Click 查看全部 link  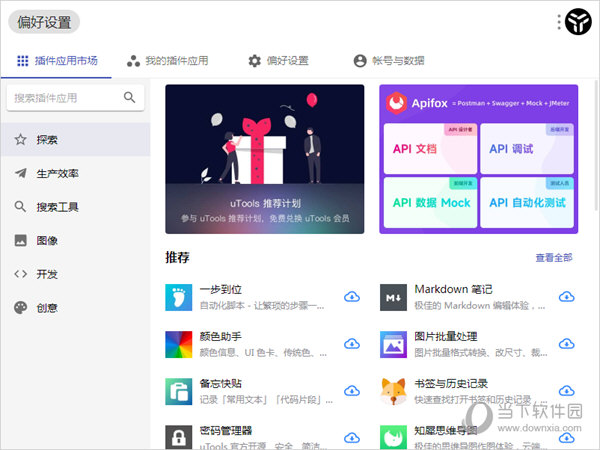click(553, 258)
